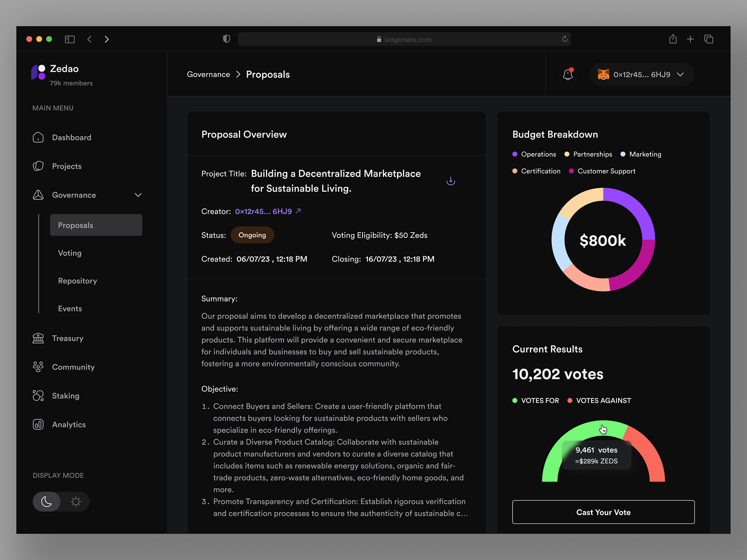Open the Analytics section
Image resolution: width=747 pixels, height=560 pixels.
point(69,424)
